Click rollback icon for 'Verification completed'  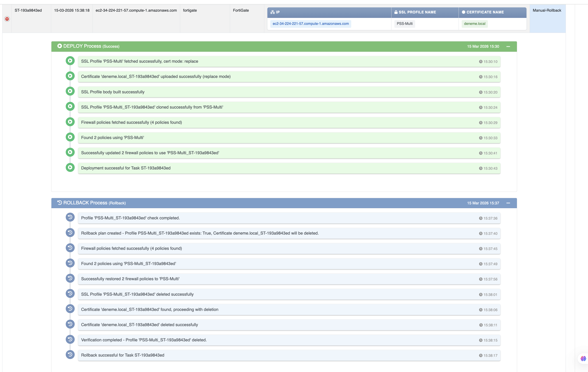tap(70, 339)
